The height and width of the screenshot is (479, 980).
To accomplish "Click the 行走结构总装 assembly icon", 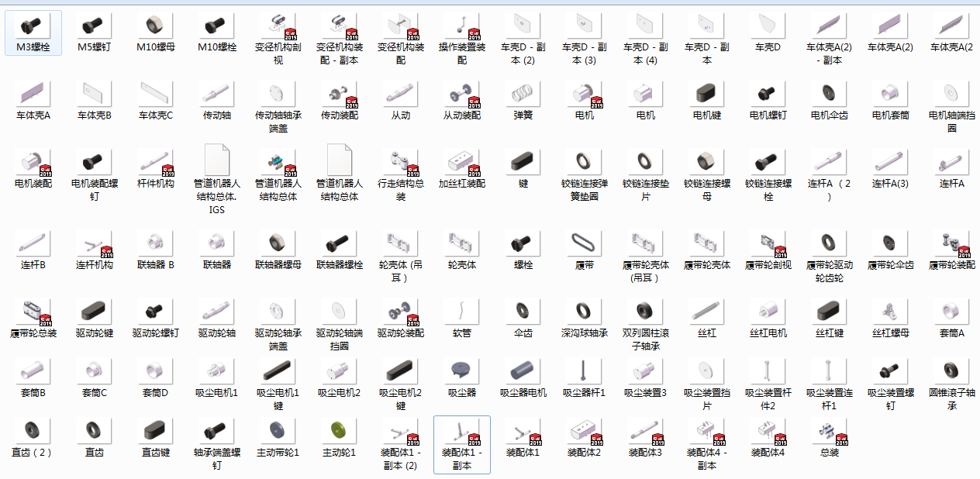I will 401,163.
